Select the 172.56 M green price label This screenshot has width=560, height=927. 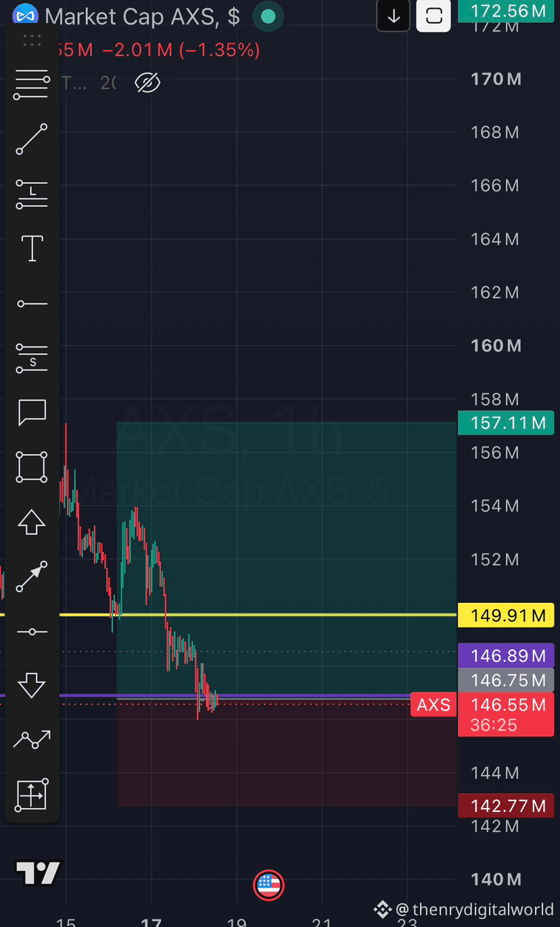point(506,10)
